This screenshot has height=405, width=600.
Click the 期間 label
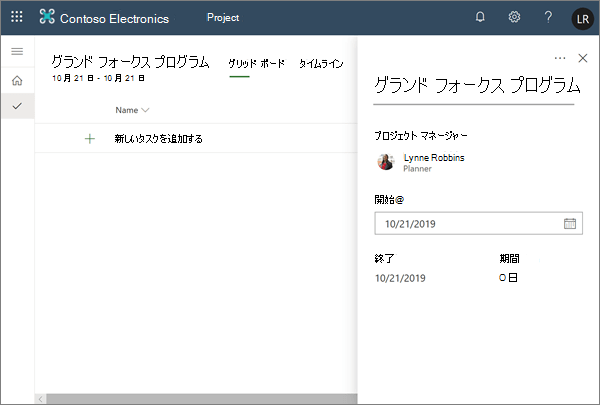509,258
